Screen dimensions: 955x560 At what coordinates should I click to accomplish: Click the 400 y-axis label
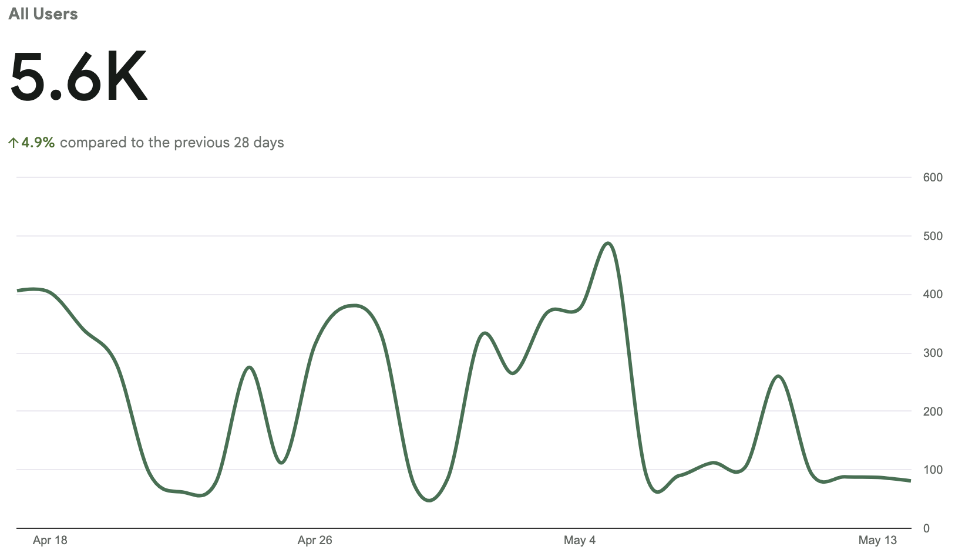click(x=933, y=294)
